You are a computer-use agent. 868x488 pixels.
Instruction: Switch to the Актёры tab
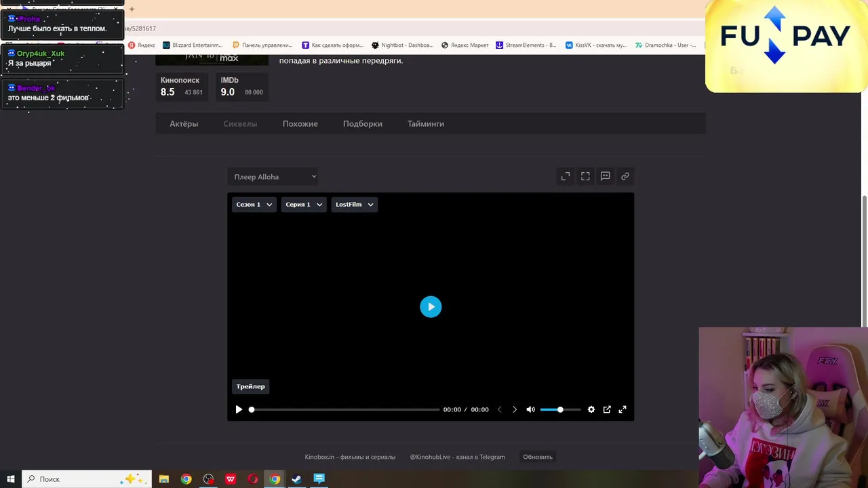184,124
